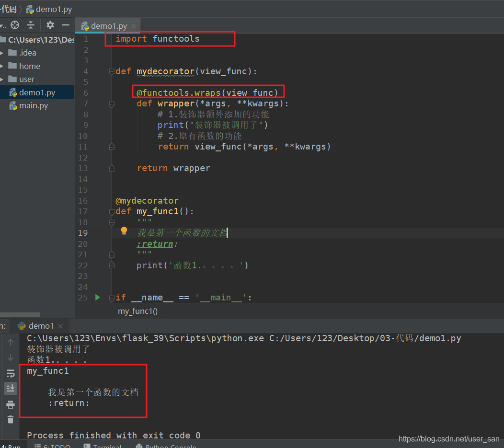Open the Python Console tool window
Screen dimensions: 504x448
pos(166,446)
